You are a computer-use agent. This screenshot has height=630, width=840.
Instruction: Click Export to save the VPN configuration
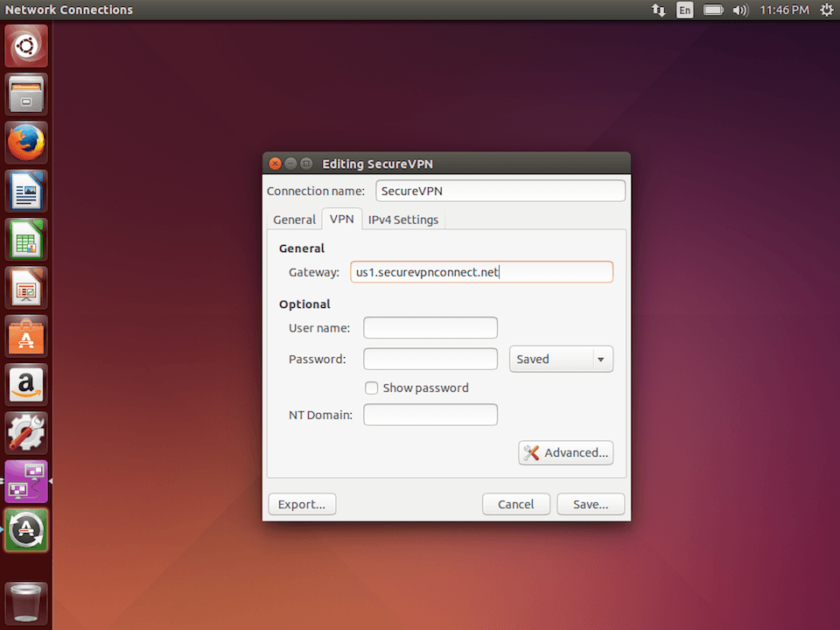tap(302, 504)
